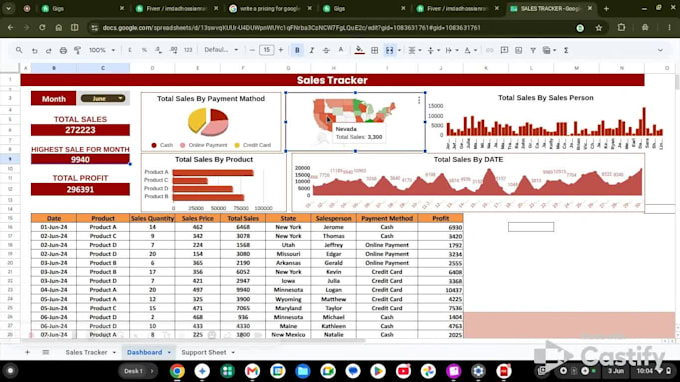Image resolution: width=680 pixels, height=382 pixels.
Task: Switch to the Support Sheet tab
Action: point(204,352)
